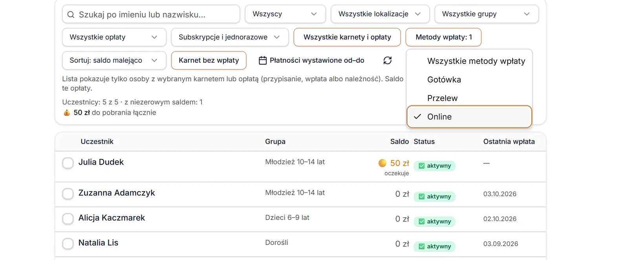Click the Status column header
644x260 pixels.
point(424,142)
